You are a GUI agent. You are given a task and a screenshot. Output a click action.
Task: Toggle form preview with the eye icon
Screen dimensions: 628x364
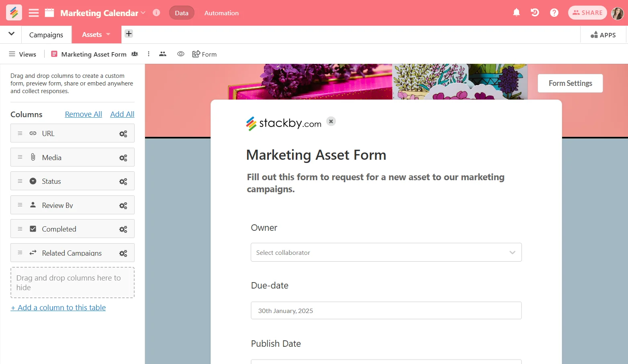point(180,53)
